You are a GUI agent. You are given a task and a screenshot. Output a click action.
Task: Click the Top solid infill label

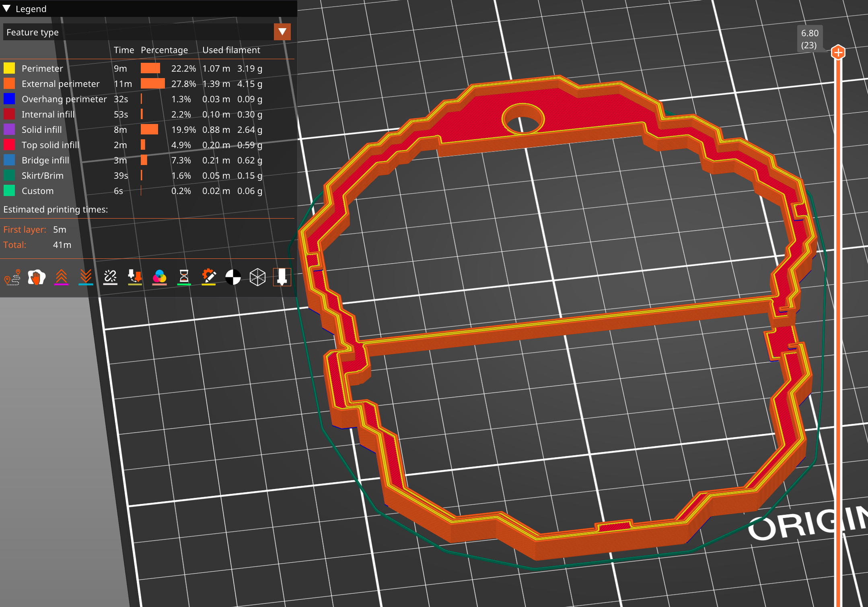(x=50, y=145)
